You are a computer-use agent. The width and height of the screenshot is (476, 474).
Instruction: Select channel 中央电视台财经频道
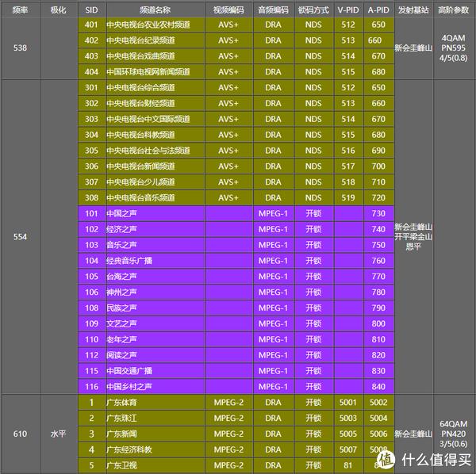point(141,103)
